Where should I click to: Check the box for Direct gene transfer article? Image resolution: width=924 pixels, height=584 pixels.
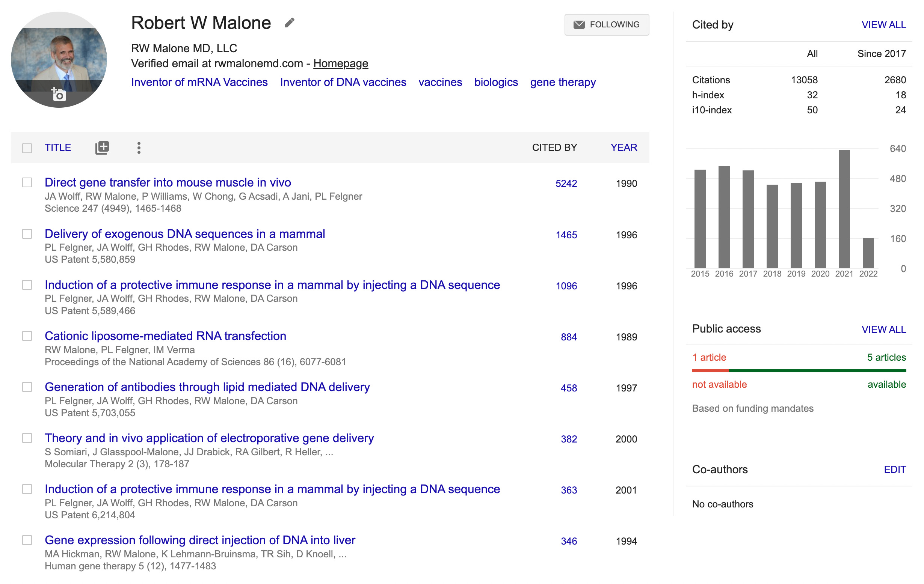point(27,182)
